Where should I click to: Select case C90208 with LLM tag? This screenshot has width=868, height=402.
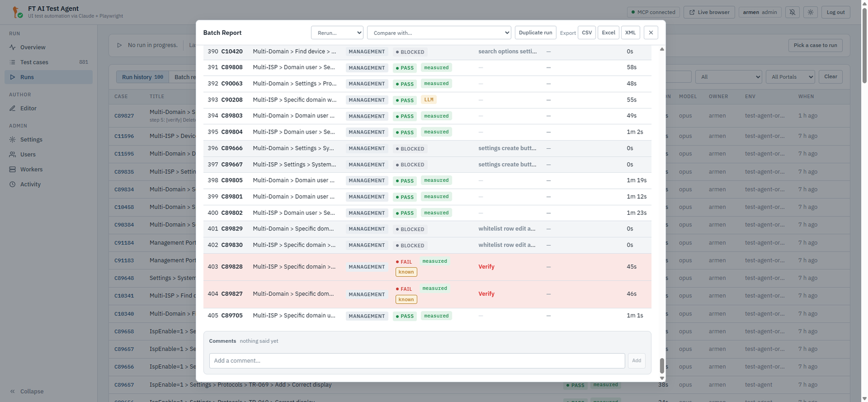tap(427, 100)
